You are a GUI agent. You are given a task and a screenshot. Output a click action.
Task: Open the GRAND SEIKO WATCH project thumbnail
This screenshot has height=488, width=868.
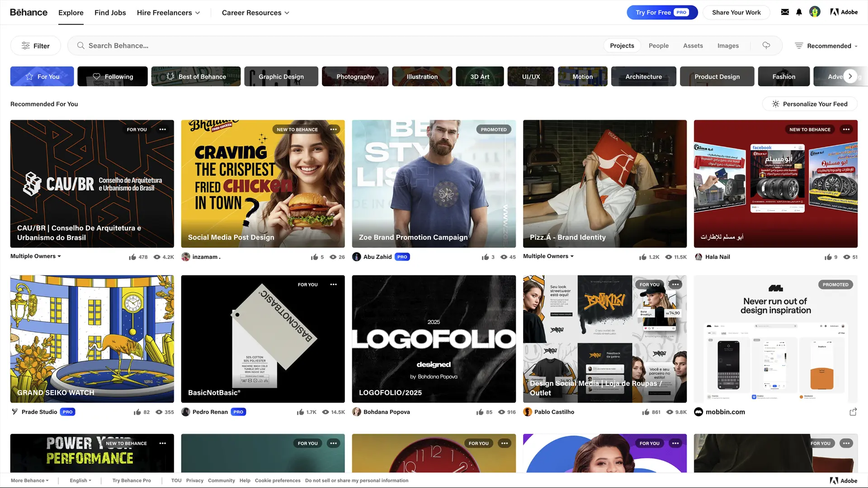92,339
